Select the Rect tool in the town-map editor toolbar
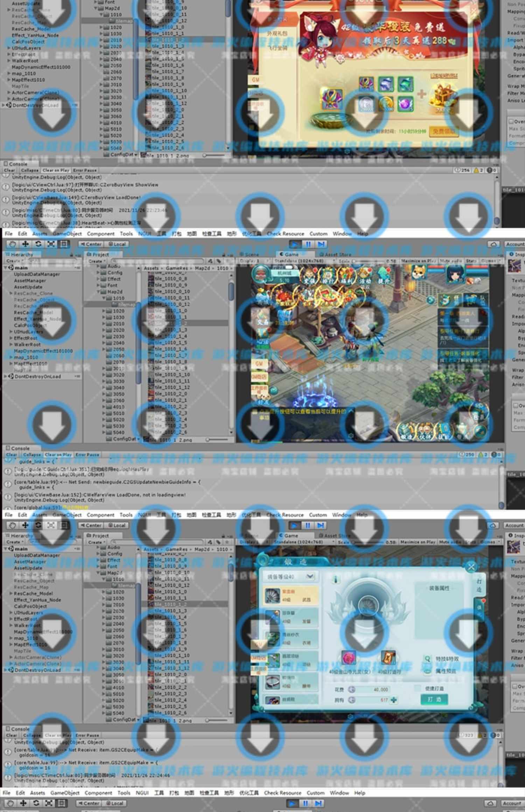Screen dimensions: 525x812 point(64,244)
